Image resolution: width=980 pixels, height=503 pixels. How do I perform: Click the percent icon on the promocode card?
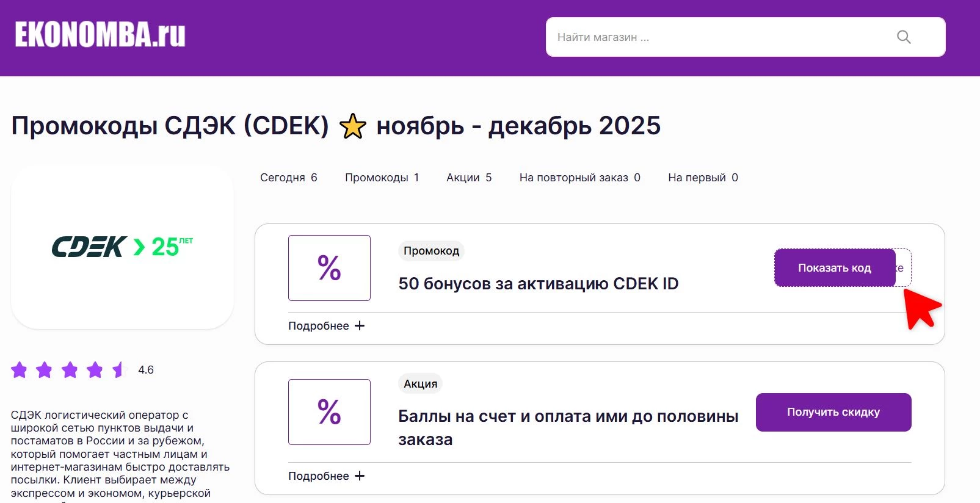click(329, 267)
